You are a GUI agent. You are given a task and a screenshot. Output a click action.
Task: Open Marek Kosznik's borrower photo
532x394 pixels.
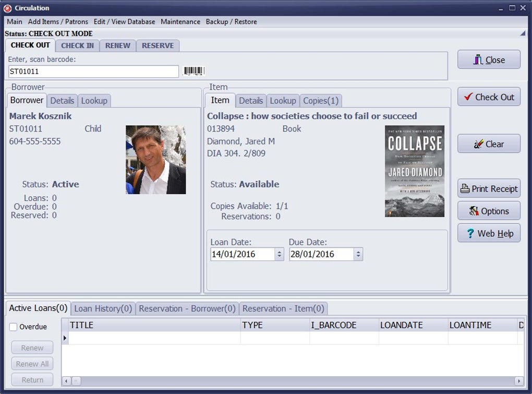(156, 160)
